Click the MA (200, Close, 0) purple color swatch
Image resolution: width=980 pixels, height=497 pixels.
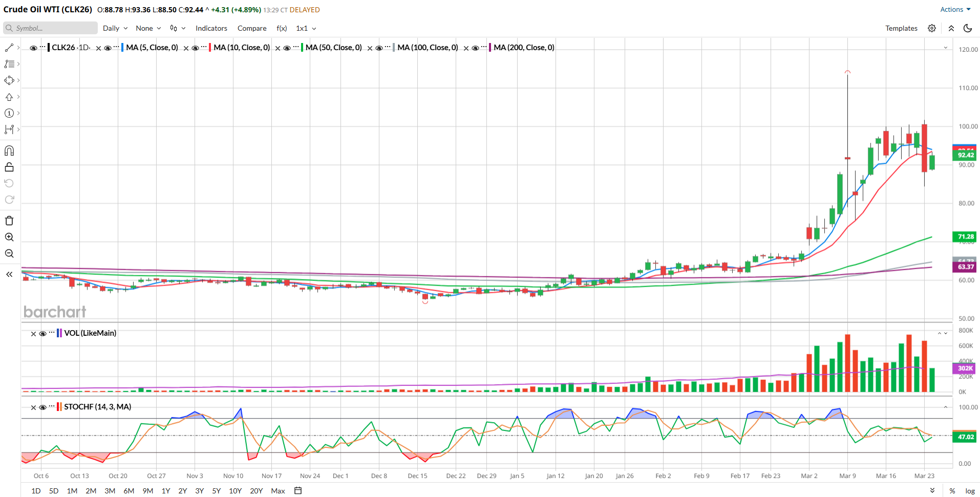click(x=490, y=48)
